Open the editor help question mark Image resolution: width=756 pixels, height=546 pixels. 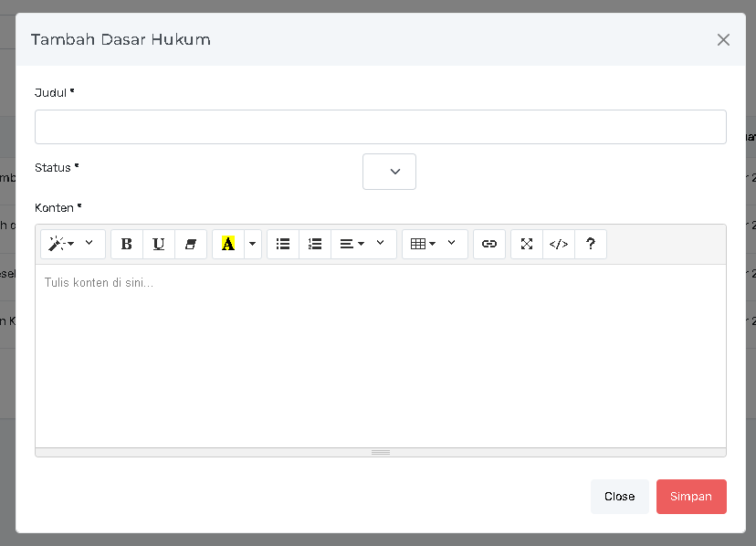(x=591, y=245)
